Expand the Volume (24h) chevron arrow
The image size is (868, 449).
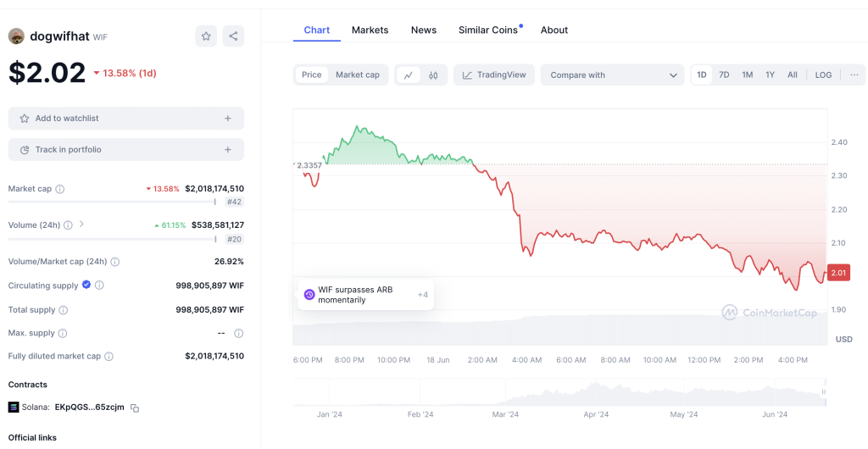click(x=81, y=224)
